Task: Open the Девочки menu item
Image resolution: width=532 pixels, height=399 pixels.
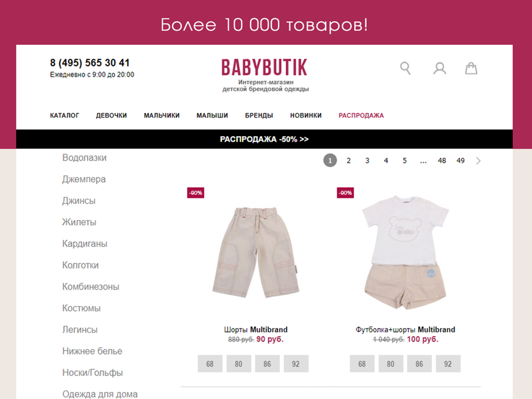Action: pos(111,115)
